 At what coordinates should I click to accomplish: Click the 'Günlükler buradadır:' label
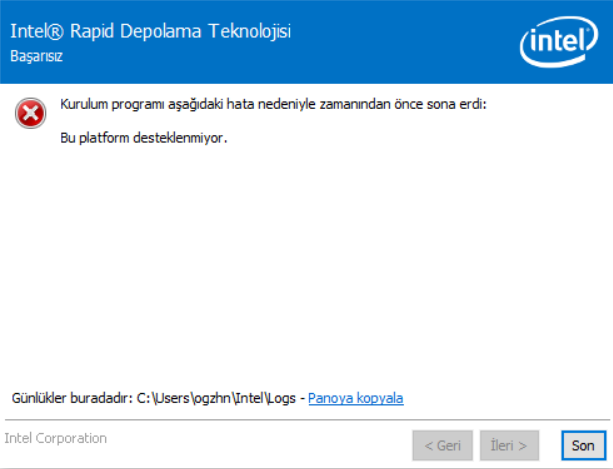coord(71,398)
